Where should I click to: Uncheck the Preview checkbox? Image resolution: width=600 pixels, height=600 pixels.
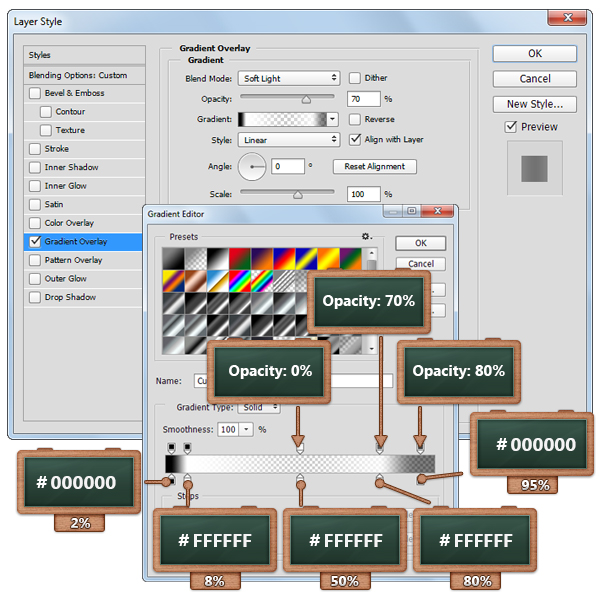pyautogui.click(x=511, y=127)
